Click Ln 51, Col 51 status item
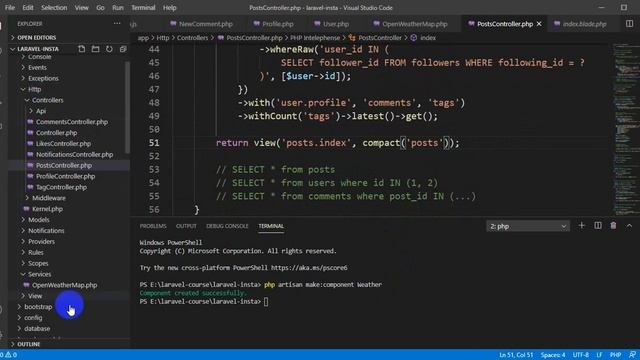 coord(516,355)
